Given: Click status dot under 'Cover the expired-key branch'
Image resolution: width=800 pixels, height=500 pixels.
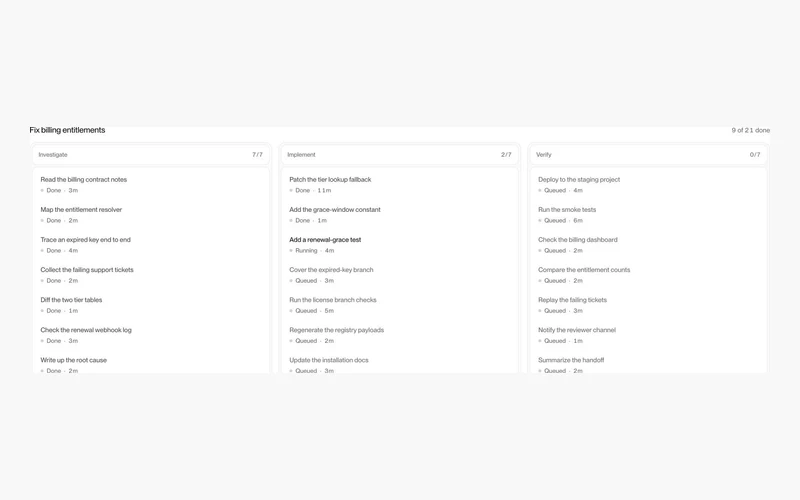Looking at the screenshot, I should (291, 281).
